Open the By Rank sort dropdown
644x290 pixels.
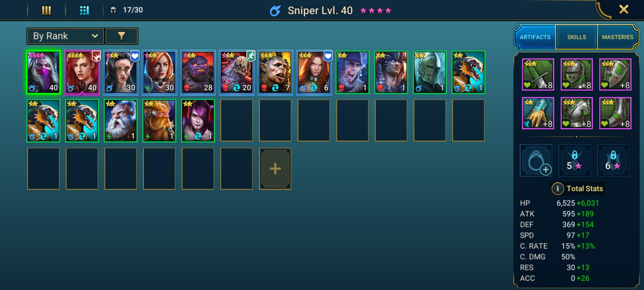pyautogui.click(x=65, y=36)
